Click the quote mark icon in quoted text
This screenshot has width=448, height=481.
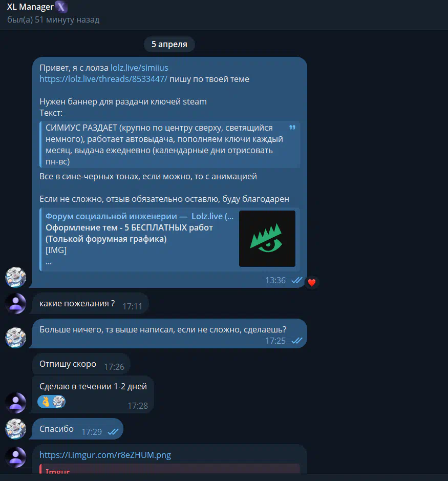tap(292, 128)
